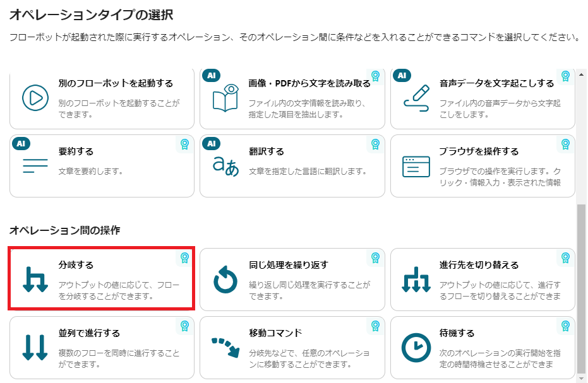Viewport: 588px width, 383px height.
Task: Click the instruction sentence under the page title
Action: tap(295, 37)
